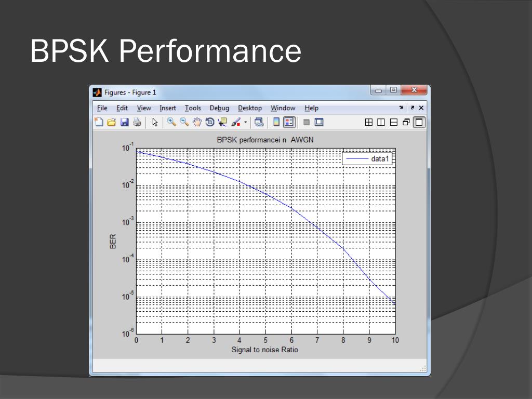Viewport: 532px width, 399px height.
Task: Open the Insert menu
Action: tap(168, 108)
